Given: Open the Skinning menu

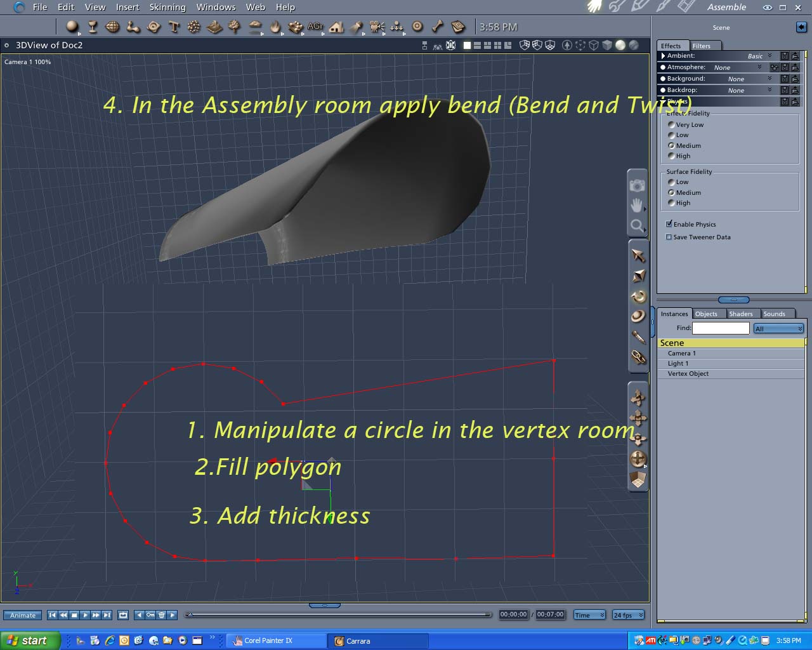Looking at the screenshot, I should [167, 7].
